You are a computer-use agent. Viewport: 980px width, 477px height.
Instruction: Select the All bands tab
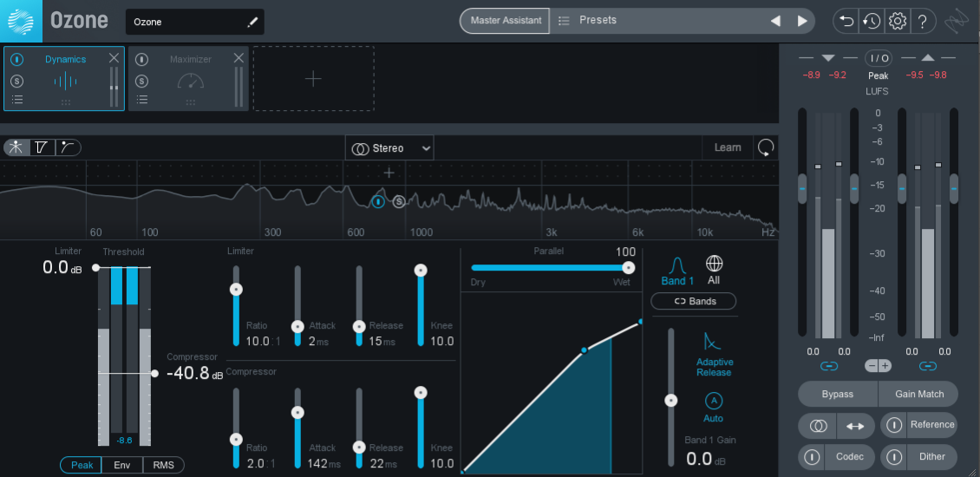(714, 271)
